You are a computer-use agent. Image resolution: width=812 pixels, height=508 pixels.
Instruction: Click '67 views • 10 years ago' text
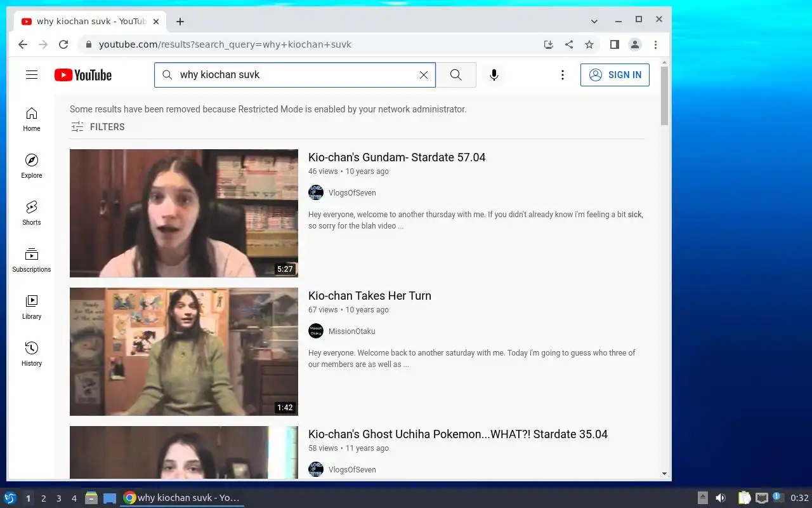(x=348, y=310)
